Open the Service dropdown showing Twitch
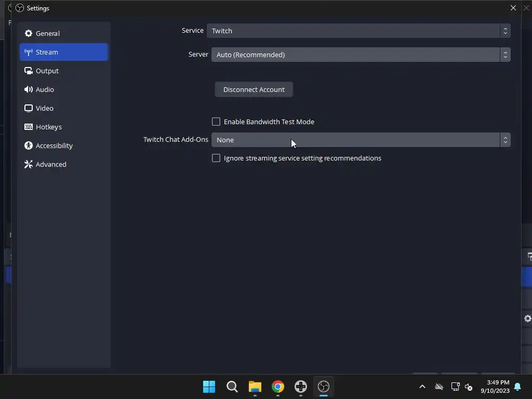 pyautogui.click(x=358, y=31)
